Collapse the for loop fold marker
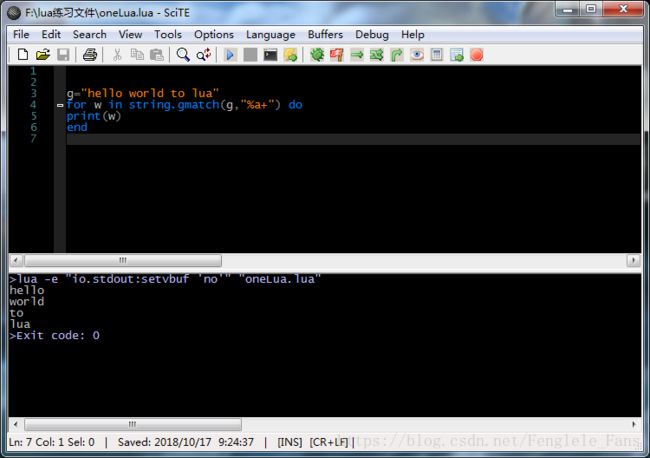Image resolution: width=650 pixels, height=458 pixels. click(60, 105)
